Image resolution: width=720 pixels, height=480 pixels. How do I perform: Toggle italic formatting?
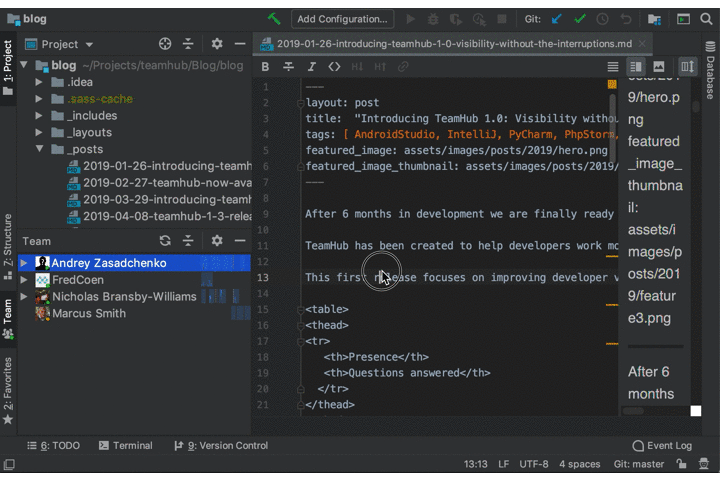312,67
